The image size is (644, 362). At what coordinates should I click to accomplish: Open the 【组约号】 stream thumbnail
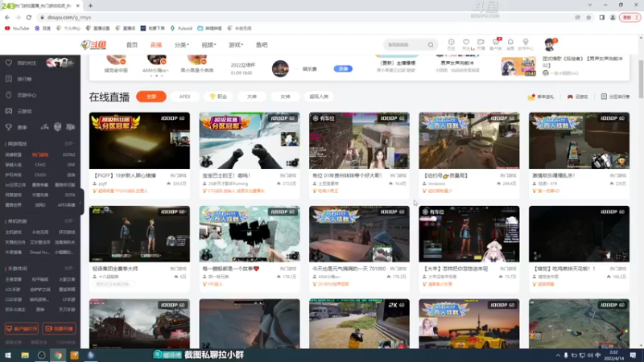pyautogui.click(x=469, y=140)
